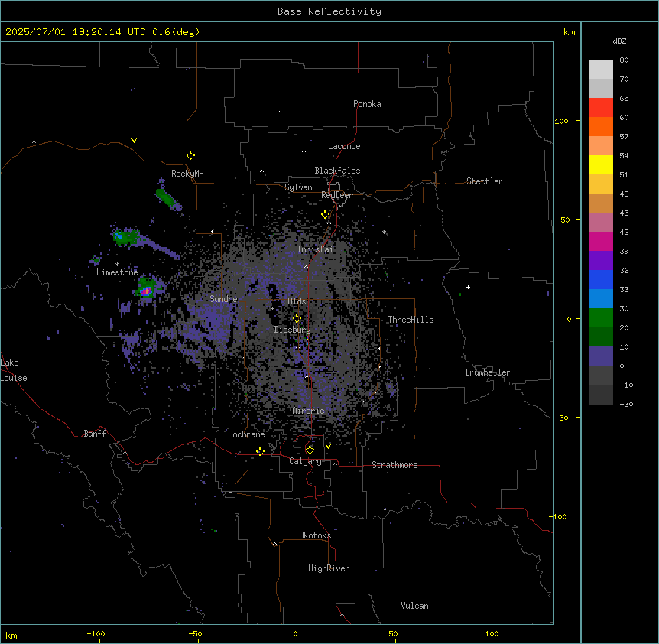Image resolution: width=659 pixels, height=644 pixels.
Task: Click the Lacombe city label
Action: click(x=344, y=146)
